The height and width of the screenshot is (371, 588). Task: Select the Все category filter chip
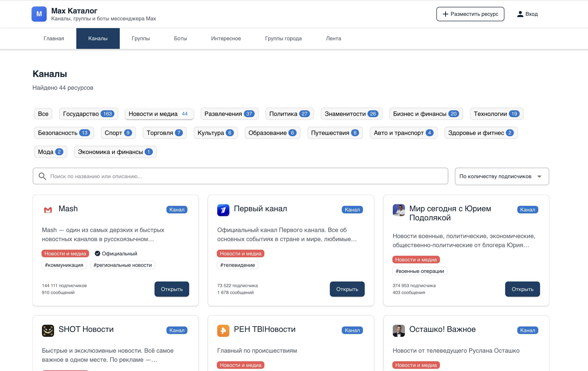(43, 114)
